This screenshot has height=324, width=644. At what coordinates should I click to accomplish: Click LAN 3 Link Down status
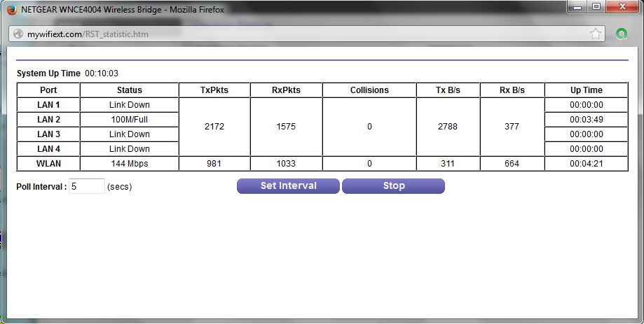[130, 134]
